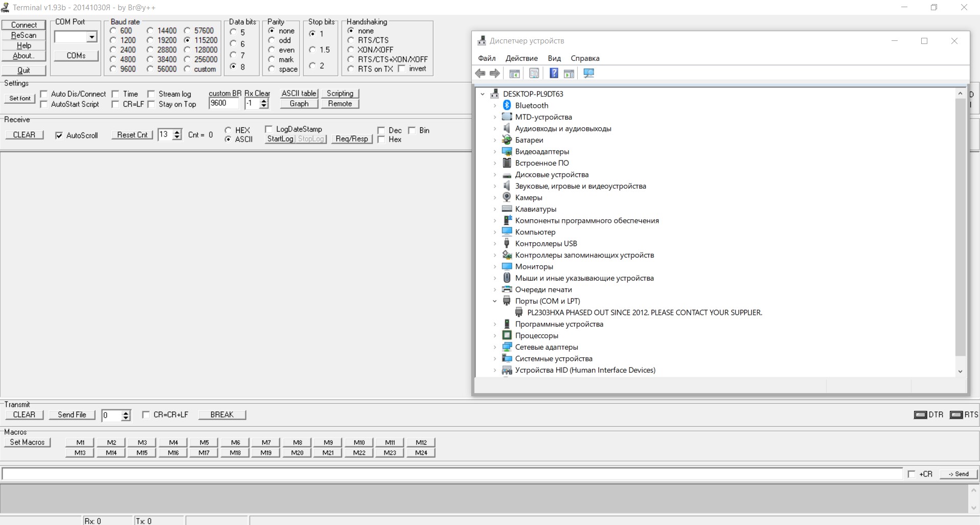This screenshot has height=525, width=980.
Task: Click the Bluetooth icon in device tree
Action: (507, 105)
